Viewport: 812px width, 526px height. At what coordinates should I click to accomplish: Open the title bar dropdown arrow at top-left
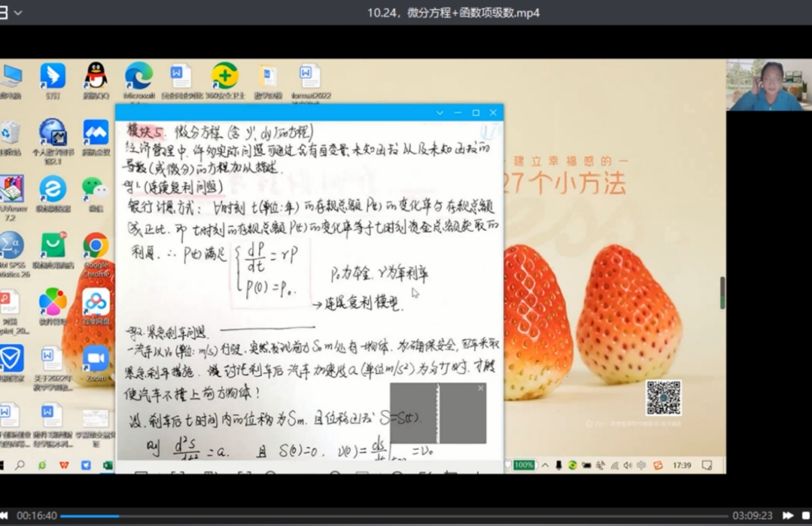click(18, 13)
